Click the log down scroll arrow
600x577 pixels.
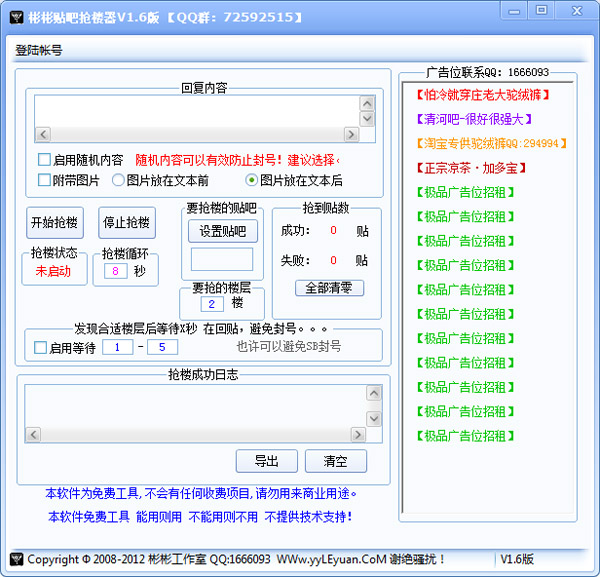coord(374,419)
